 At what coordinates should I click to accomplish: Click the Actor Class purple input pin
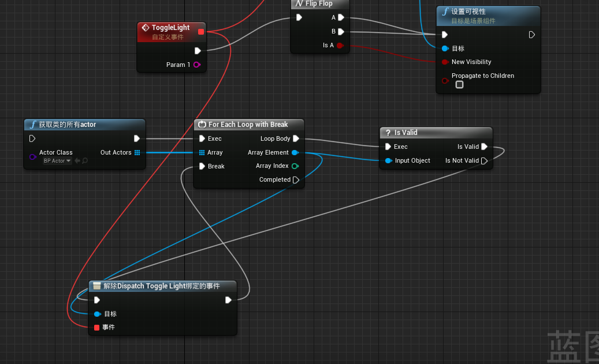coord(32,157)
